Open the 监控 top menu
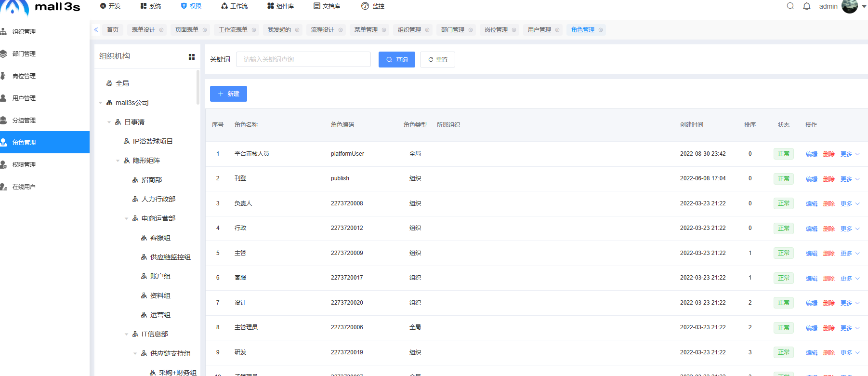 [x=373, y=6]
